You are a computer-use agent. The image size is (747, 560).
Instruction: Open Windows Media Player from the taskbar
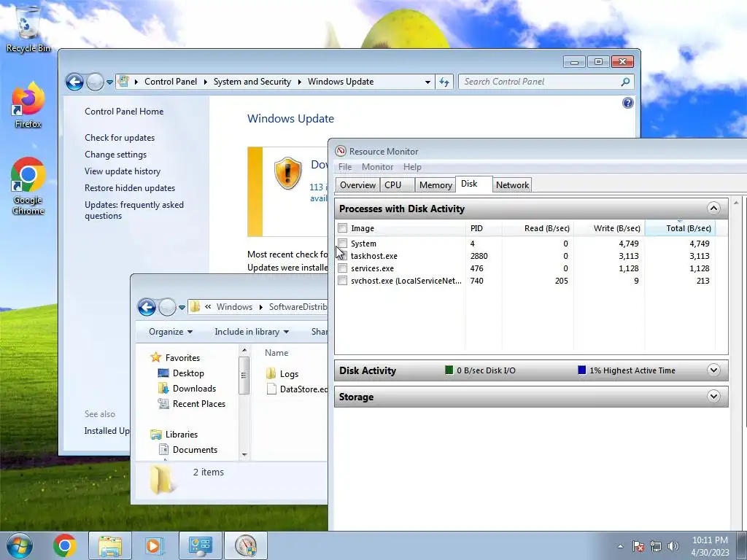154,545
